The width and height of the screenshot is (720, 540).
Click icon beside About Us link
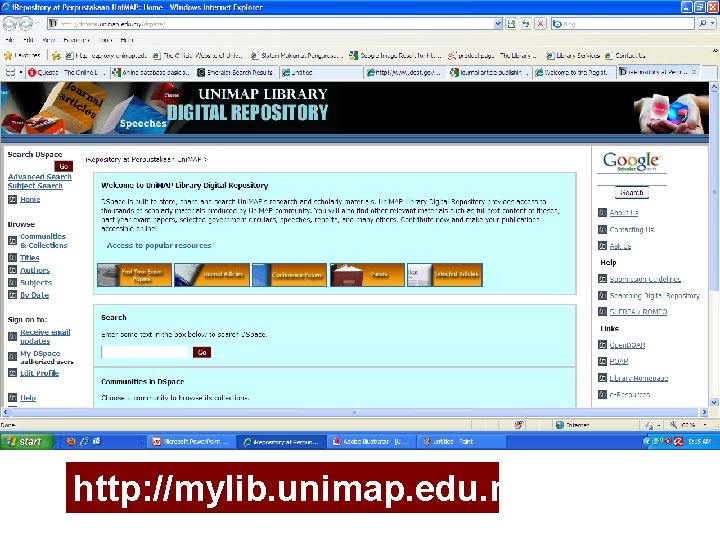coord(602,212)
